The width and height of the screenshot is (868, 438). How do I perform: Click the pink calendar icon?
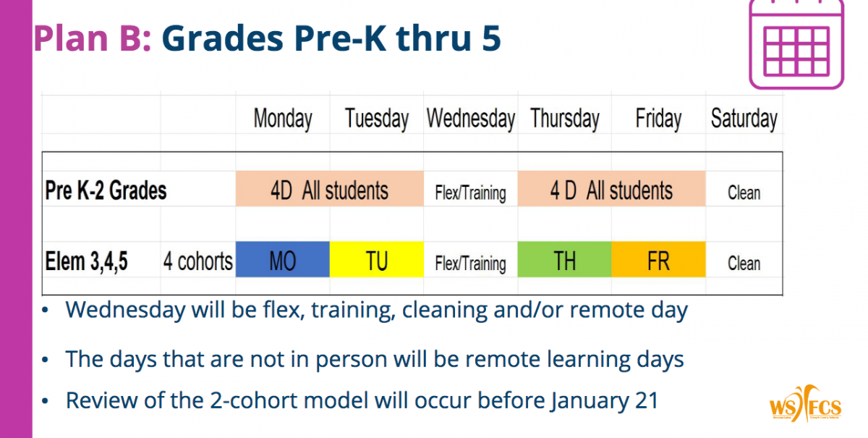point(796,45)
